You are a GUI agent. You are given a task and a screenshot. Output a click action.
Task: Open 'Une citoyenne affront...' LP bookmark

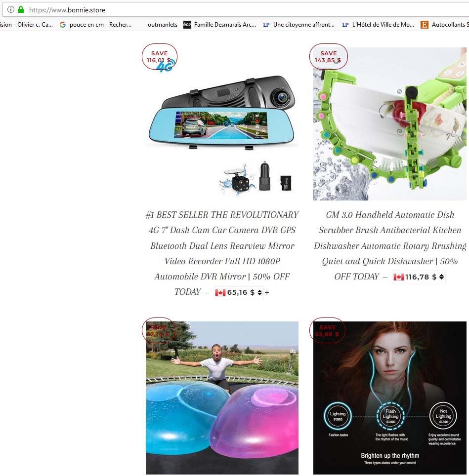point(298,25)
